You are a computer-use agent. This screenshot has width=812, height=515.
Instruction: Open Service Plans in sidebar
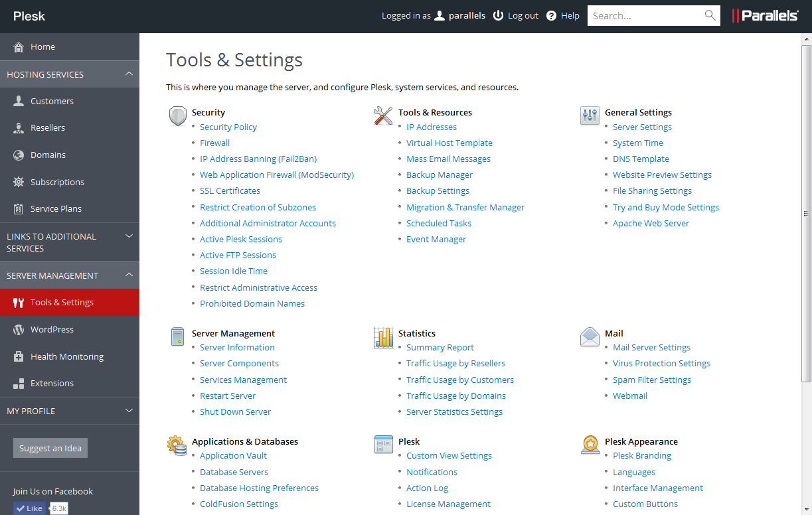[x=70, y=208]
